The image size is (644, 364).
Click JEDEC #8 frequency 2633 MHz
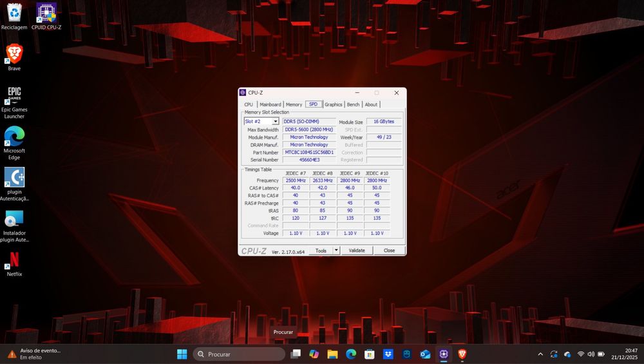(x=323, y=180)
